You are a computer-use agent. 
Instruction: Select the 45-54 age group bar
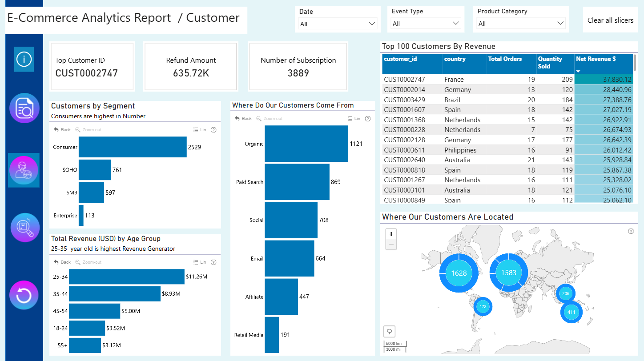click(x=94, y=311)
